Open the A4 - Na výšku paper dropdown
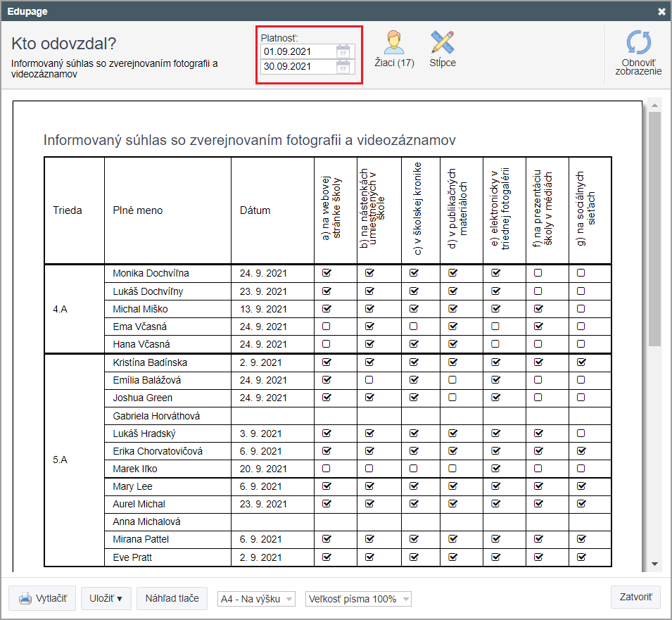The width and height of the screenshot is (672, 620). (x=256, y=599)
